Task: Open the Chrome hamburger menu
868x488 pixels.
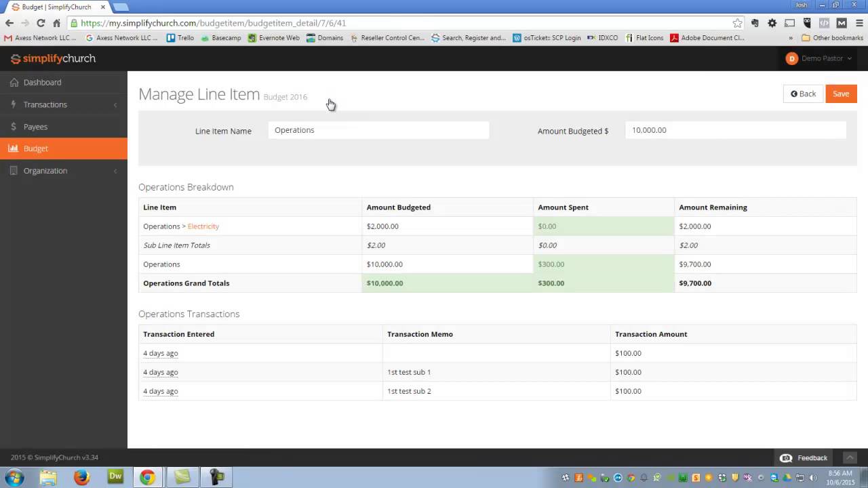Action: click(x=859, y=23)
